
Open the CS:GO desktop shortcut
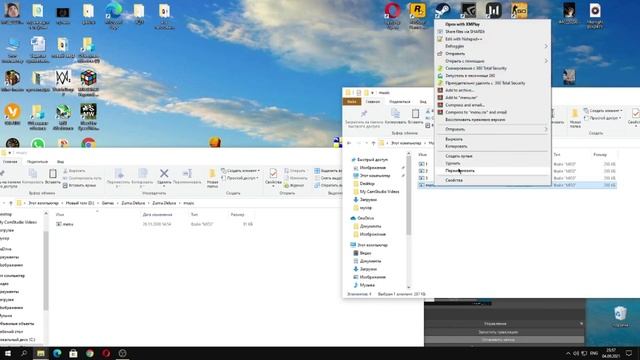(519, 10)
